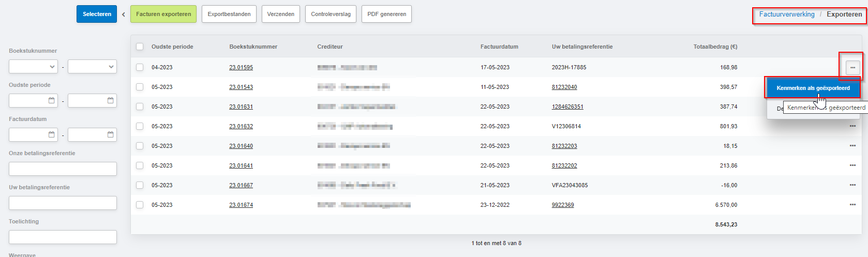Open row actions menu for invoice 23.01595
The width and height of the screenshot is (868, 257).
tap(852, 67)
